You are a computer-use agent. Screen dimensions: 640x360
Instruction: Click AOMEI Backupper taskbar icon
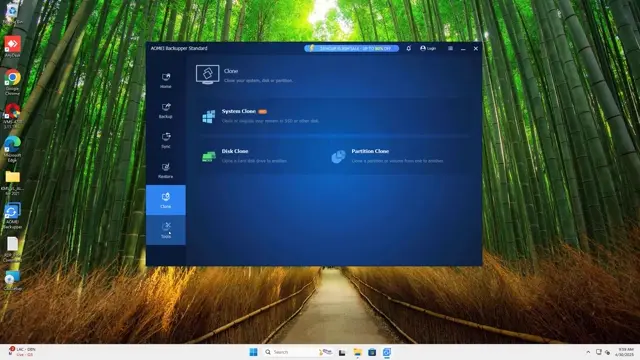click(x=387, y=352)
